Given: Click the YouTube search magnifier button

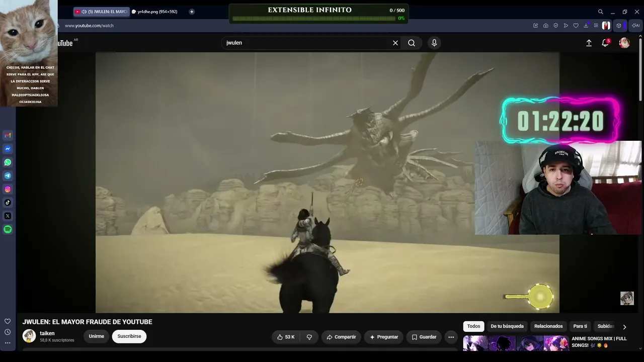Looking at the screenshot, I should (412, 43).
